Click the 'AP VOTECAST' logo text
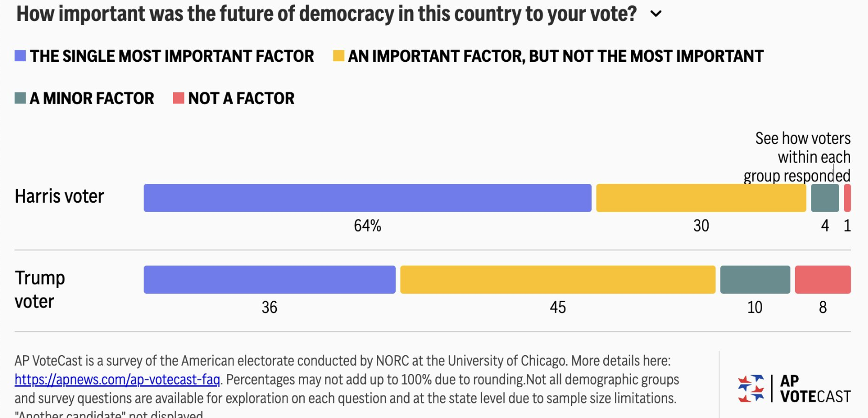Image resolution: width=868 pixels, height=418 pixels. click(815, 389)
